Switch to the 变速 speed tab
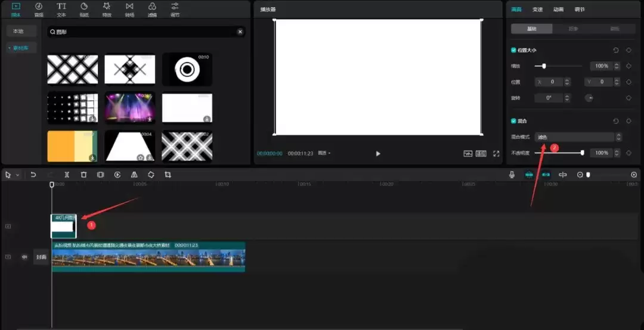The image size is (644, 330). pyautogui.click(x=537, y=9)
